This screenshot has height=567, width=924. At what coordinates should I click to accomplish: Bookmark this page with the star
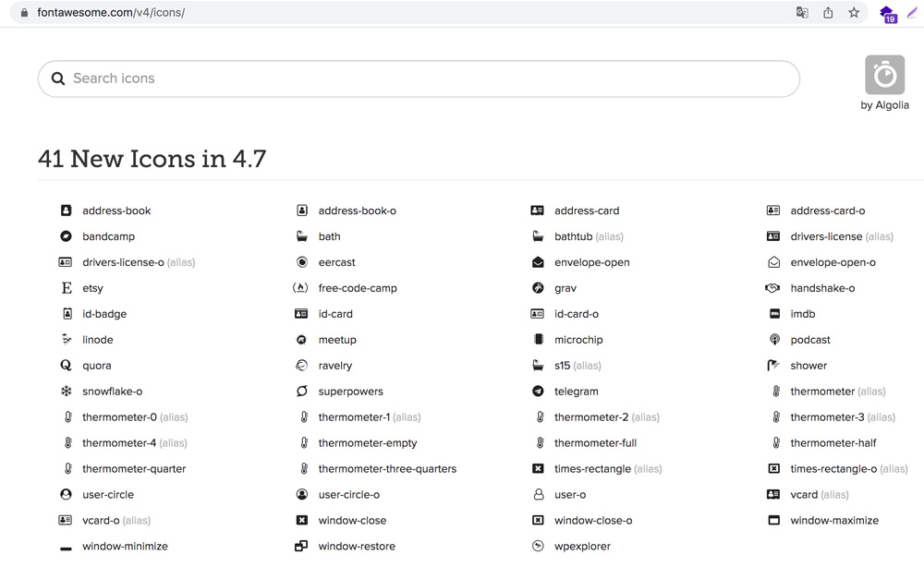point(854,12)
